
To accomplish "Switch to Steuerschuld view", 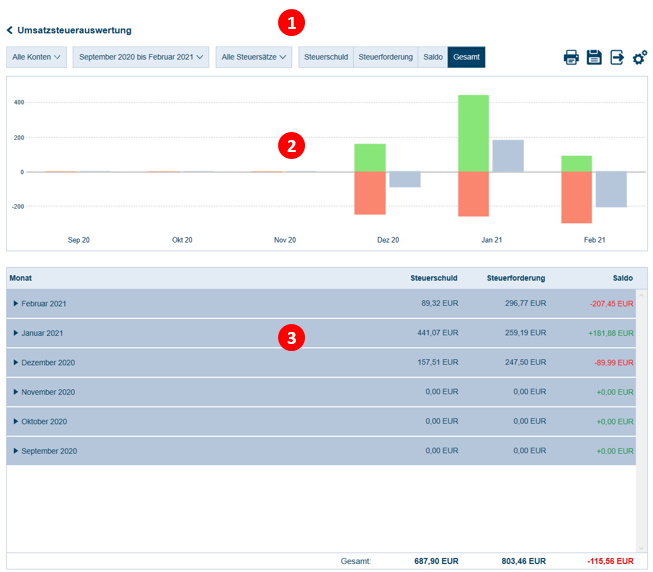I will click(x=326, y=58).
